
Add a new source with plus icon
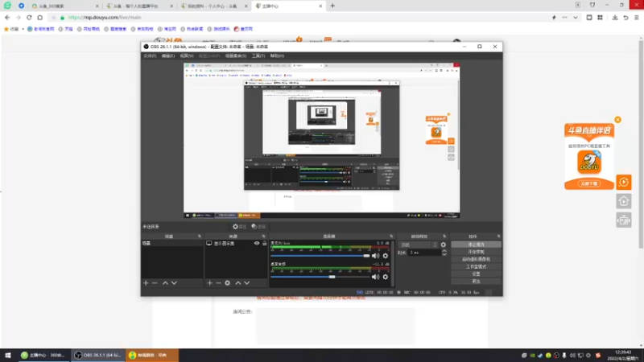[x=210, y=283]
